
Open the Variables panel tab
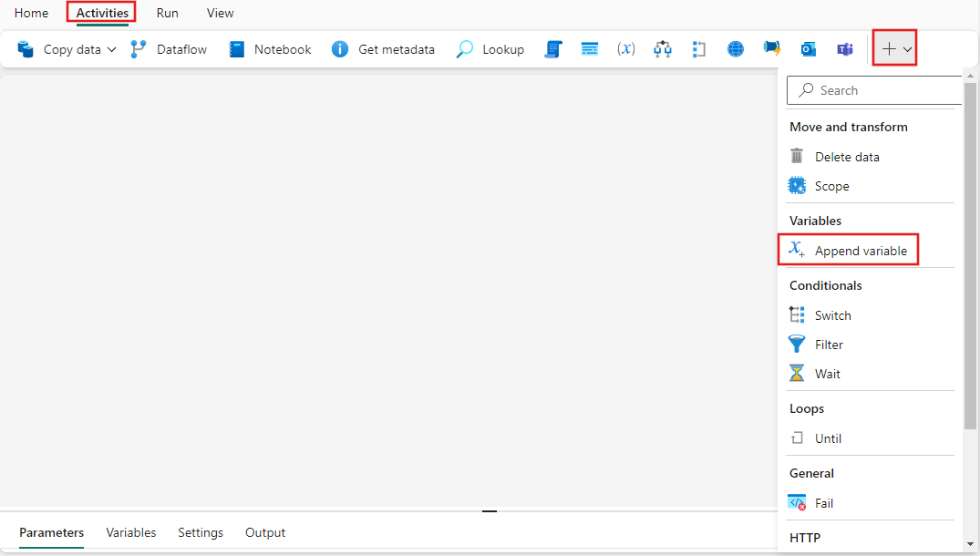[x=131, y=533]
